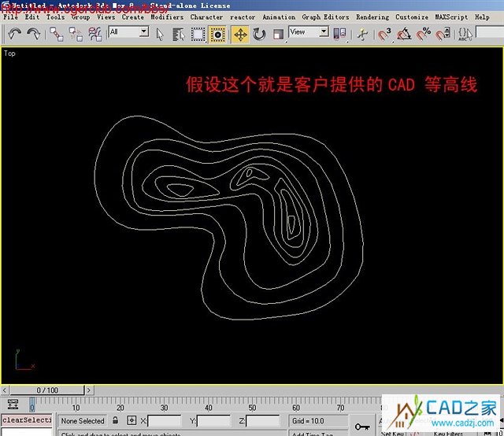
Task: Expand the View reference coordinate dropdown
Action: [309, 32]
